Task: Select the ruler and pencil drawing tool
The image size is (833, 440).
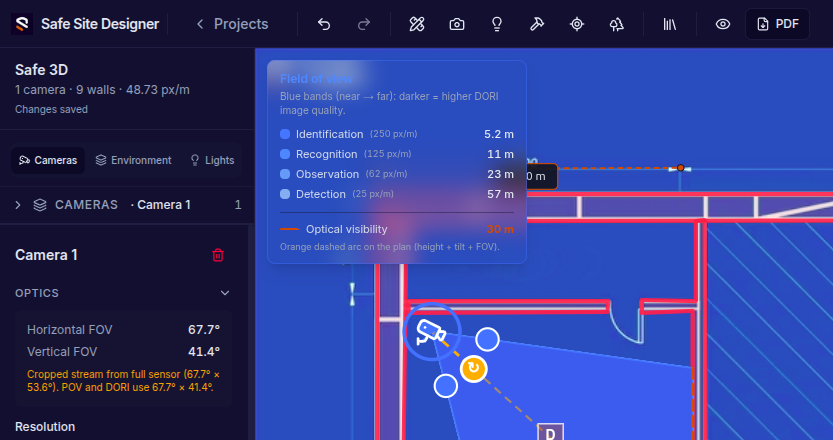Action: 417,24
